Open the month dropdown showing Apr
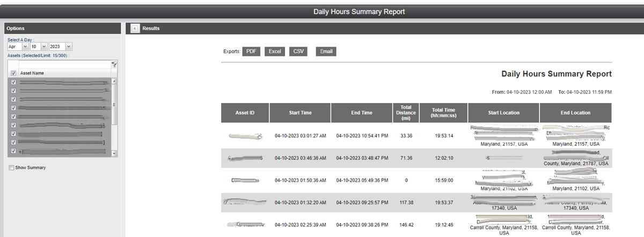 tap(18, 47)
